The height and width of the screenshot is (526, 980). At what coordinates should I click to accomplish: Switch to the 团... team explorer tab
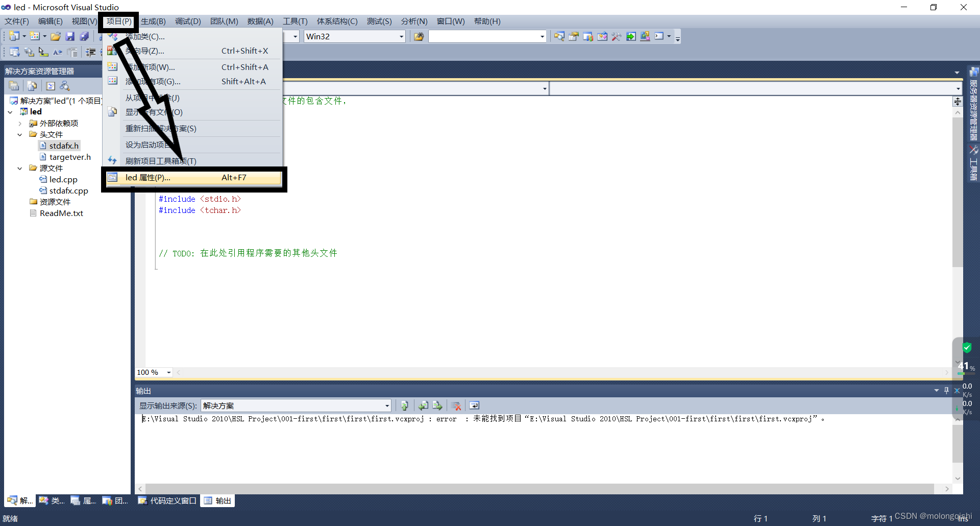(x=115, y=500)
